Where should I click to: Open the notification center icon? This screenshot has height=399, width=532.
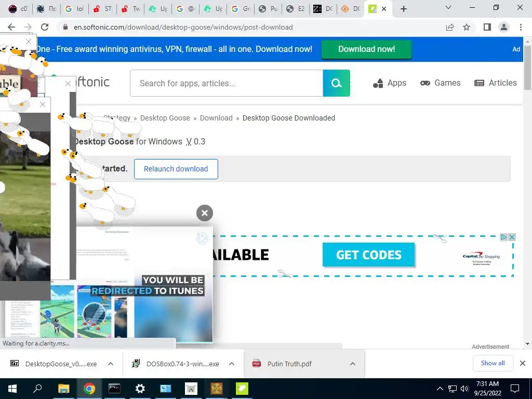click(x=515, y=389)
